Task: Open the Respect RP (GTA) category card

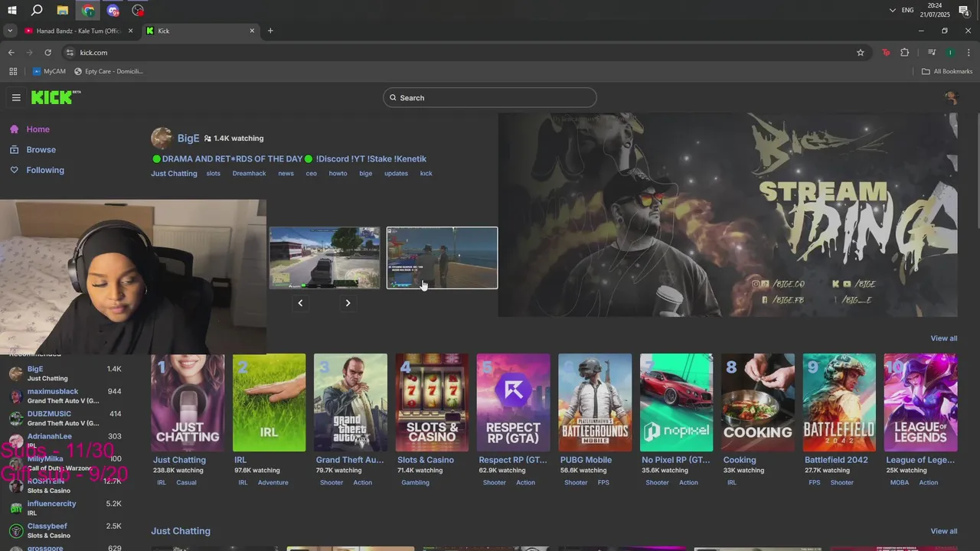Action: point(513,403)
